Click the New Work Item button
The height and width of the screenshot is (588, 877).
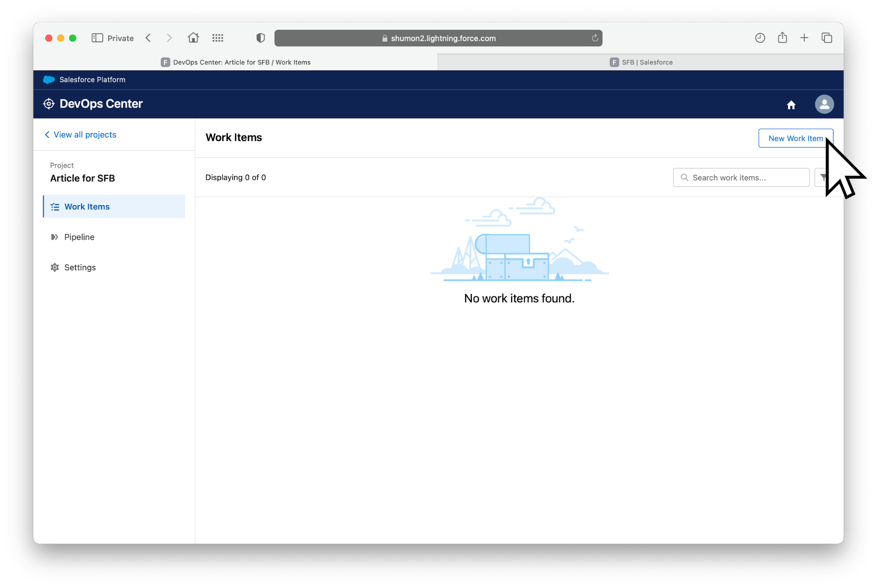795,138
